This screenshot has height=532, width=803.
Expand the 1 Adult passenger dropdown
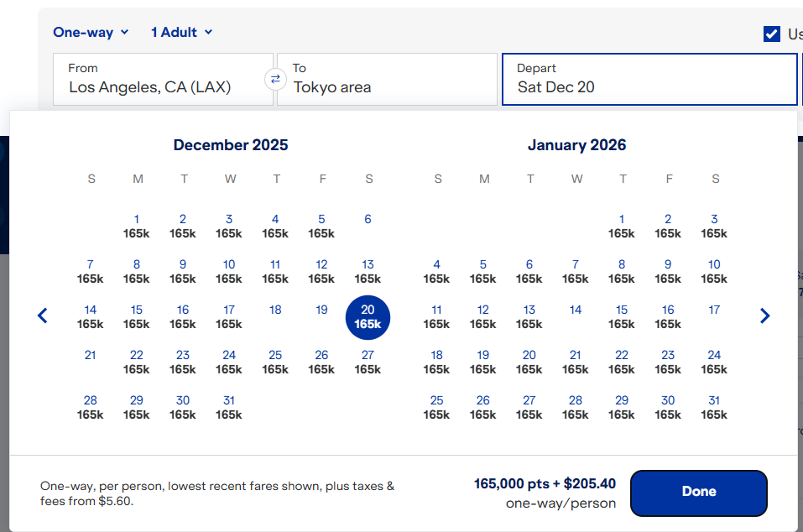click(x=181, y=32)
